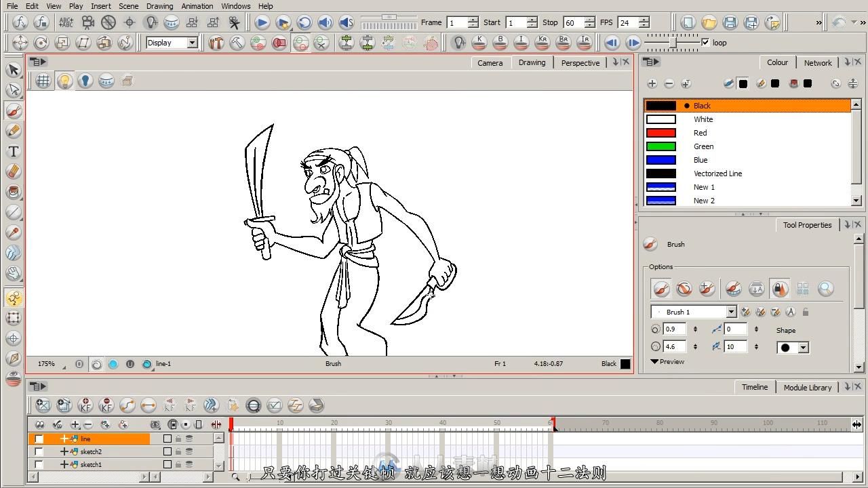Open the Scene menu
The height and width of the screenshot is (488, 868).
pyautogui.click(x=128, y=6)
